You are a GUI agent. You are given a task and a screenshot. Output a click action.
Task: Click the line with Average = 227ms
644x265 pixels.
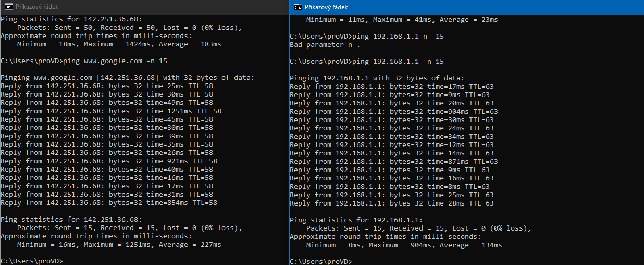point(119,245)
